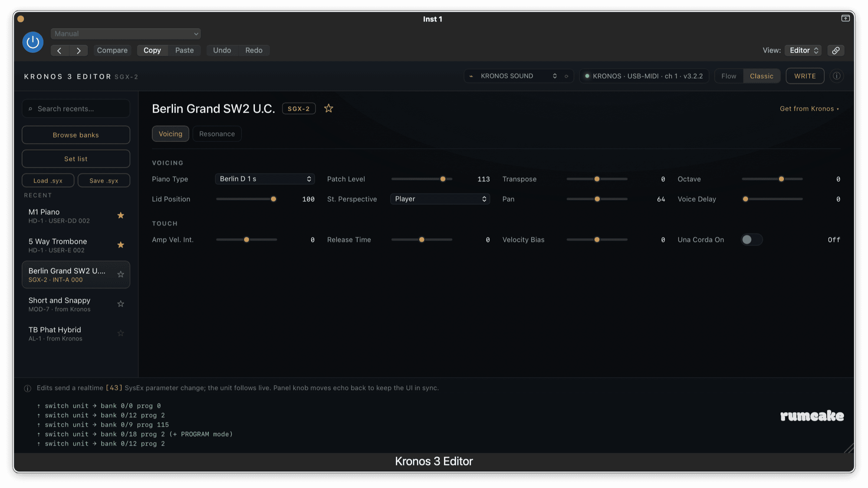868x488 pixels.
Task: Click the Patch Level value 113
Action: (x=483, y=179)
